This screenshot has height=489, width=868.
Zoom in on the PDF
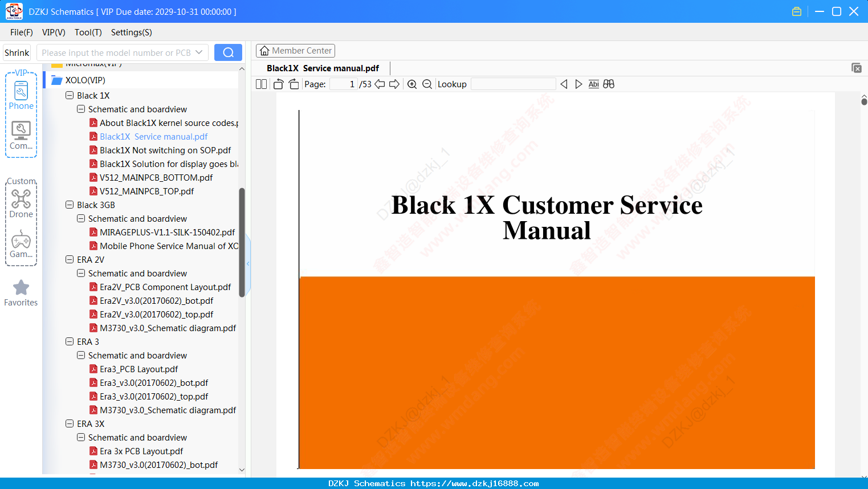click(412, 84)
